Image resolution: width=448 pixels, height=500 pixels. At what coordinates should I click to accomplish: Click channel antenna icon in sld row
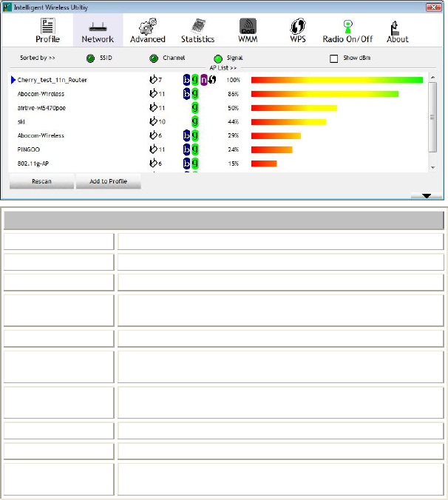pos(153,121)
